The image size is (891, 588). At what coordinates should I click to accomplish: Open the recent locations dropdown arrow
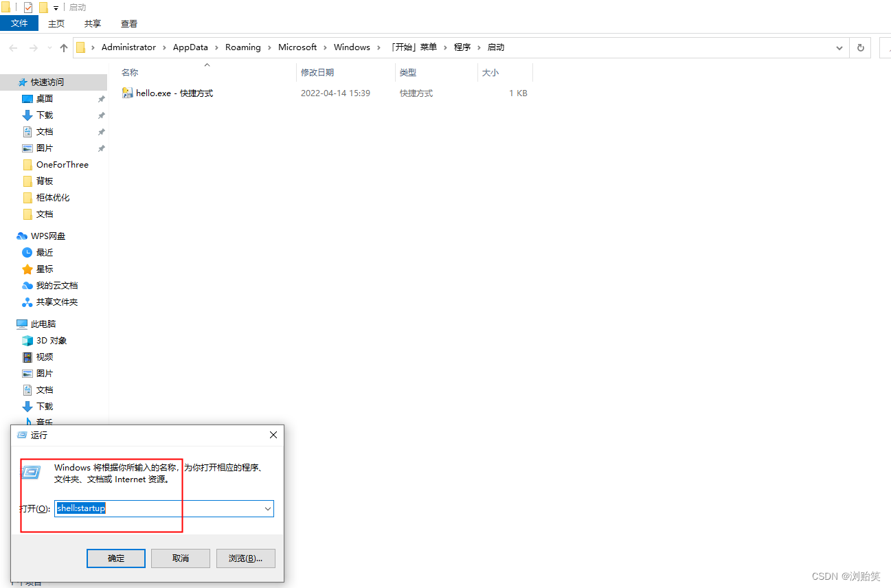(x=49, y=48)
